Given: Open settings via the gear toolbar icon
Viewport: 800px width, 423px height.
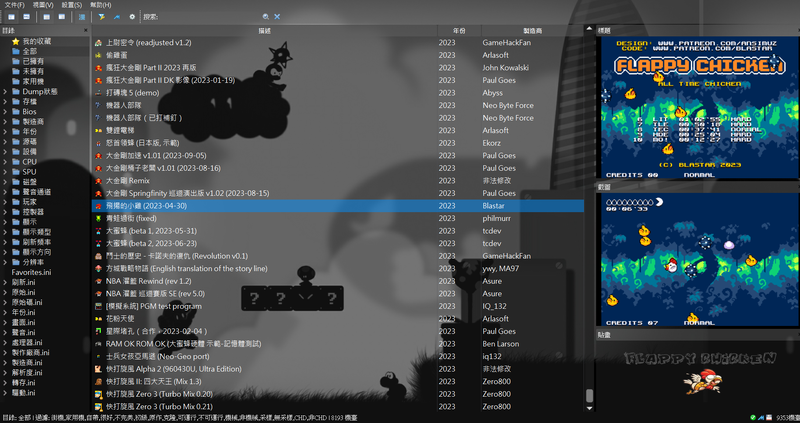Looking at the screenshot, I should [132, 17].
